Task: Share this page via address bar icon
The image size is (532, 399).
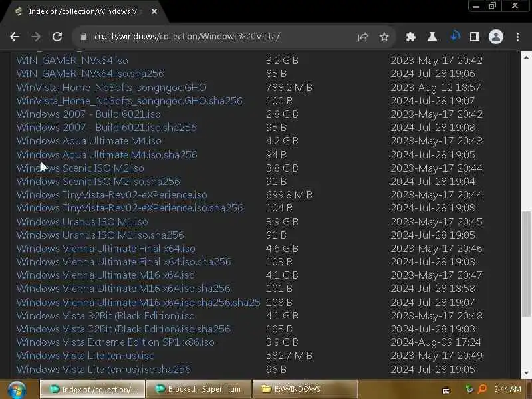Action: (362, 37)
